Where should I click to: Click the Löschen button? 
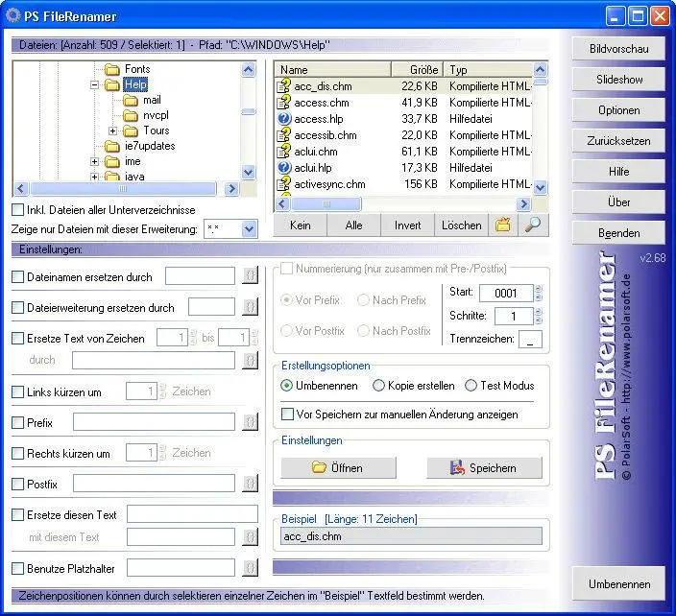461,225
